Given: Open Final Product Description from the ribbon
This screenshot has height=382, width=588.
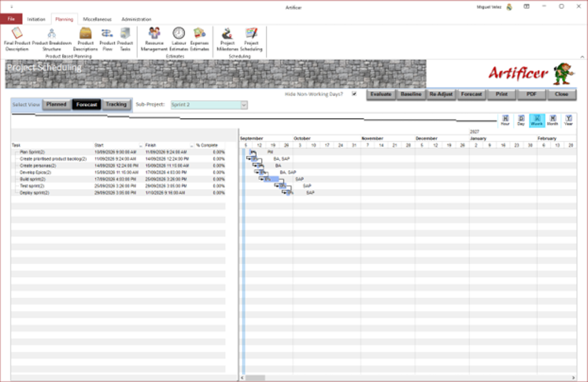Looking at the screenshot, I should [x=17, y=39].
